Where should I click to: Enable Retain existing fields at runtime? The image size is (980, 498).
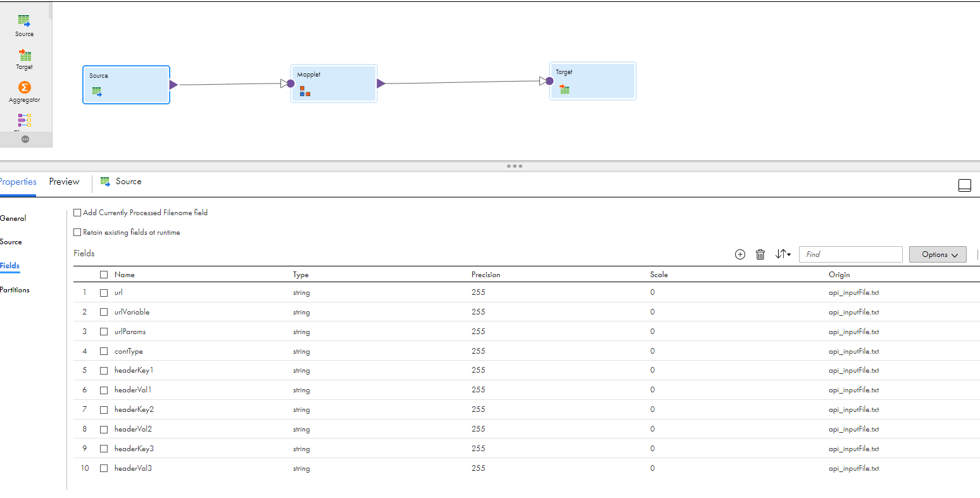coord(77,232)
